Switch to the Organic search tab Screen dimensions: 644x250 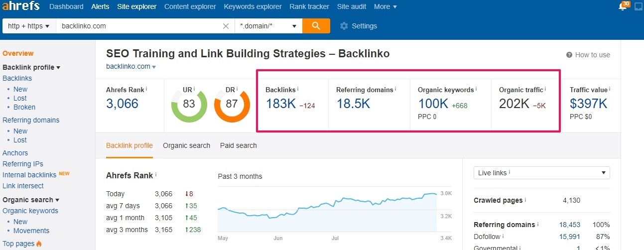pyautogui.click(x=186, y=145)
